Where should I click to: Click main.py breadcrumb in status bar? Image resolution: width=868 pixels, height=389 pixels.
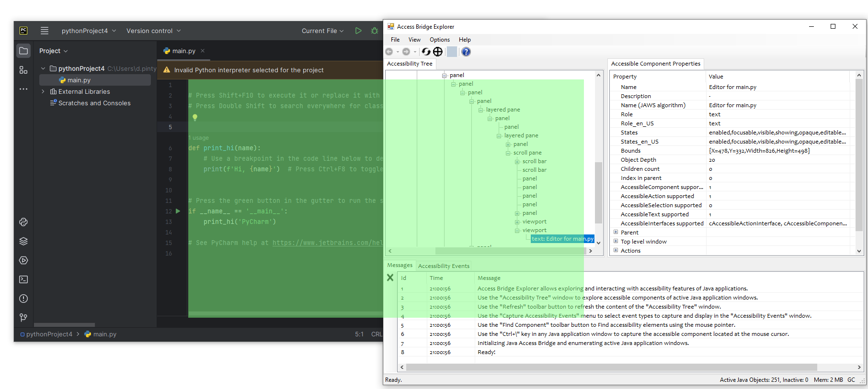[101, 334]
